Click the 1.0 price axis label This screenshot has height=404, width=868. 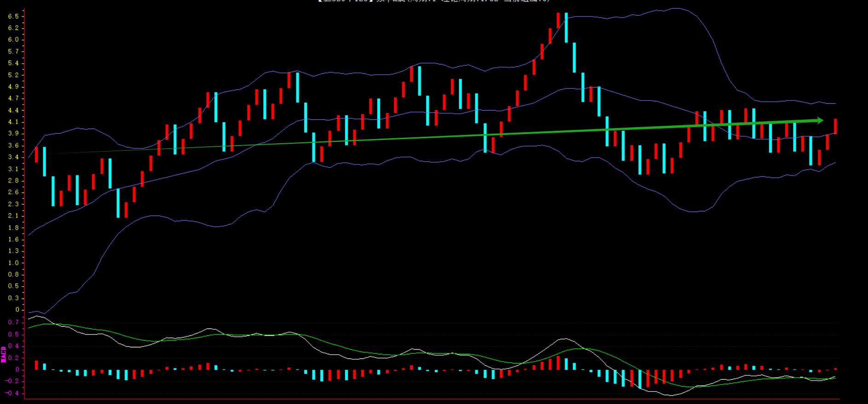point(13,263)
